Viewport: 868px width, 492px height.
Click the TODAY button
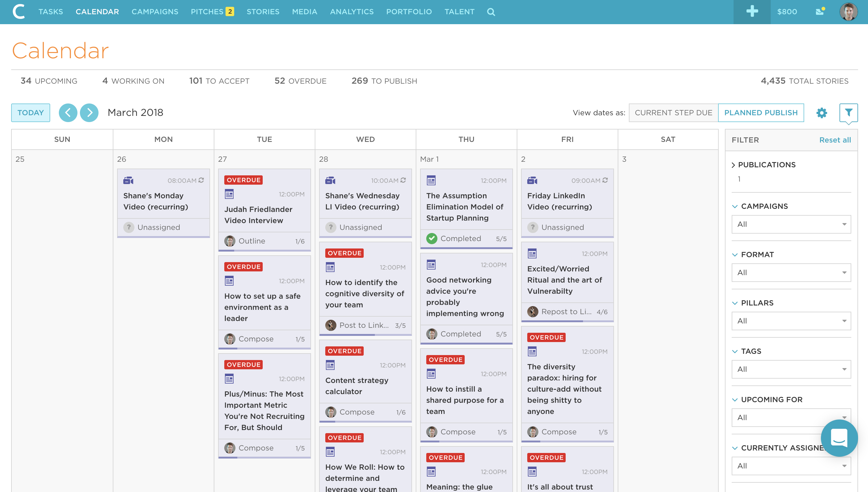[x=30, y=112]
